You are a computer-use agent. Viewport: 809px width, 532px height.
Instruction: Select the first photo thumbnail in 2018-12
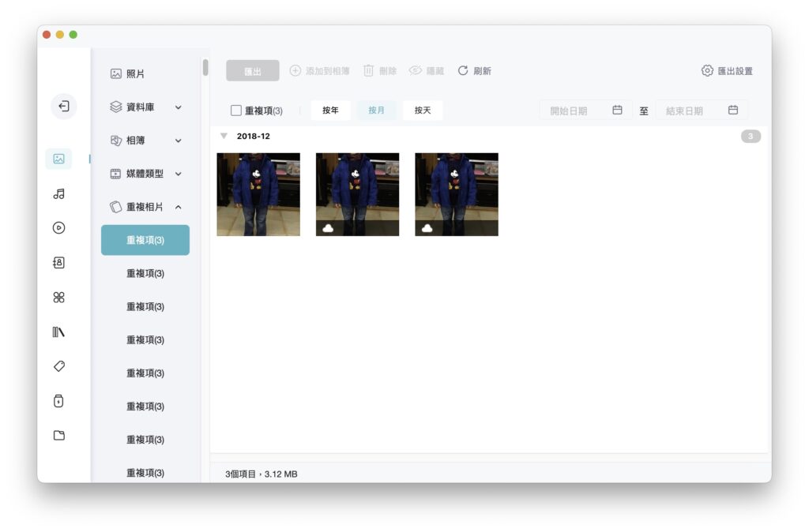click(x=258, y=194)
